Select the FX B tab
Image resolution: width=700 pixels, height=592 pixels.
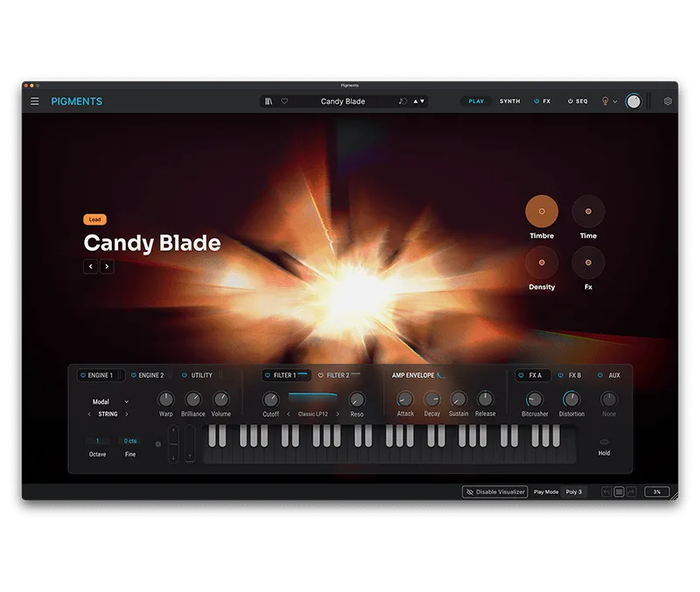[x=575, y=375]
